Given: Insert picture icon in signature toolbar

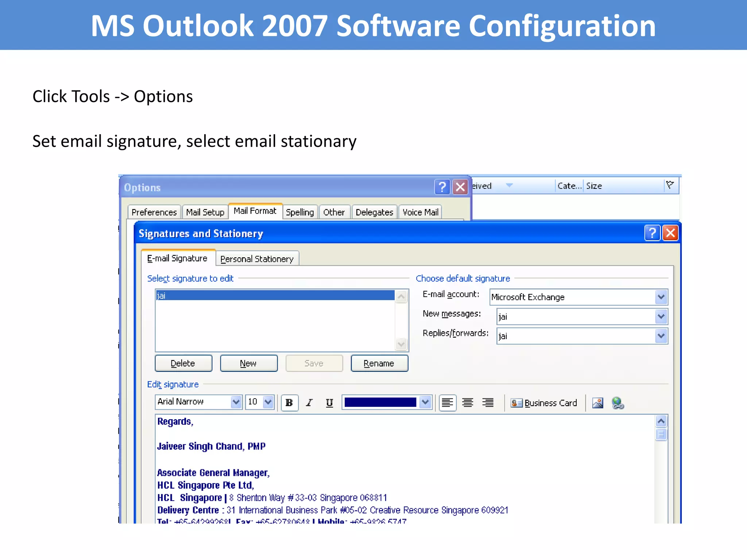Looking at the screenshot, I should coord(598,403).
